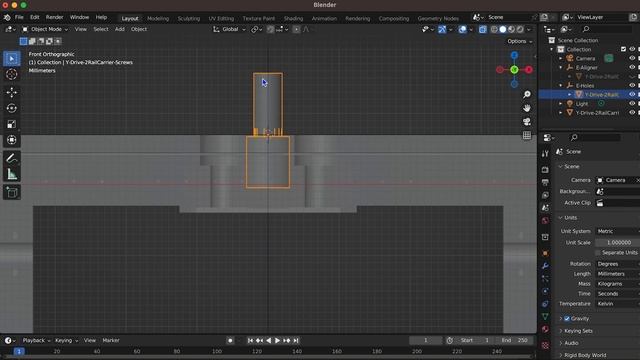Click the green Y axis gizmo ball

click(x=514, y=70)
